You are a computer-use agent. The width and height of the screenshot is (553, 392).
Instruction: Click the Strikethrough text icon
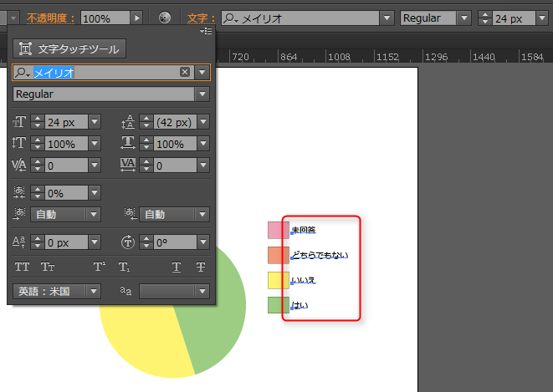[201, 267]
